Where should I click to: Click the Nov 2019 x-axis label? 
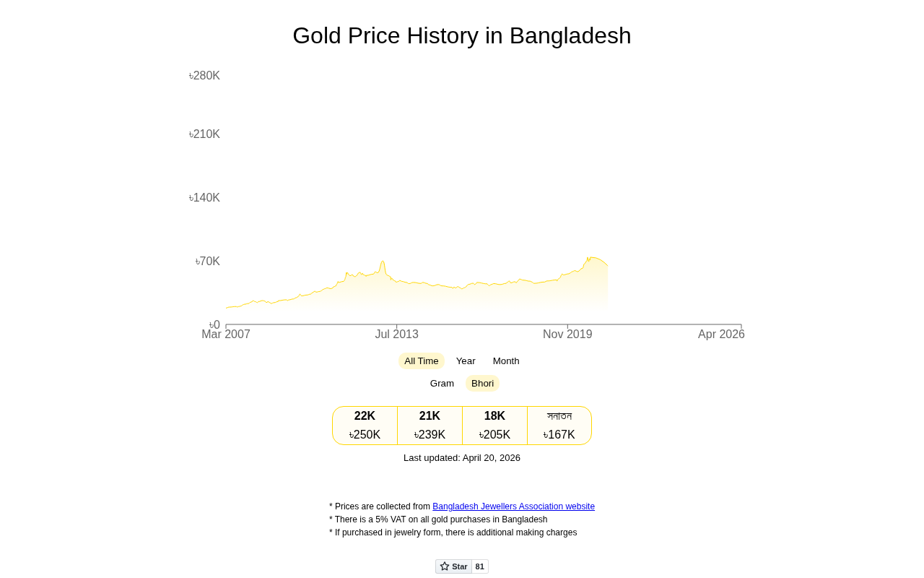[x=567, y=335]
